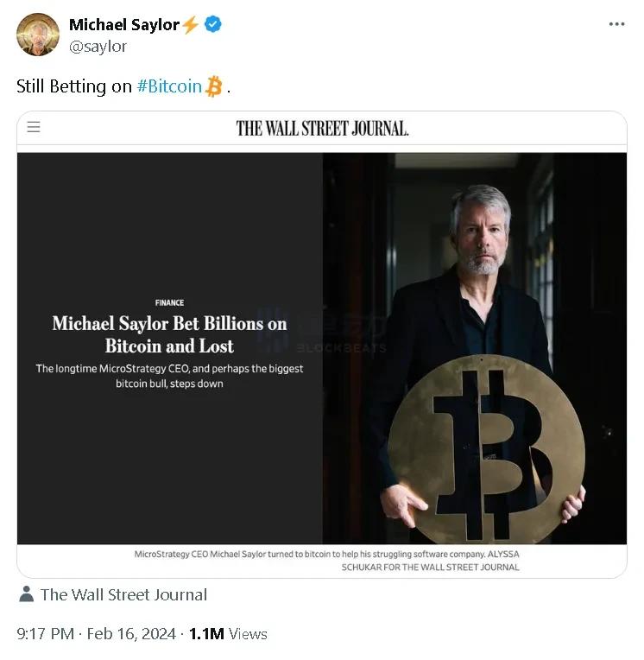The image size is (644, 660).
Task: Click the 9:17 PM timestamp
Action: point(45,633)
